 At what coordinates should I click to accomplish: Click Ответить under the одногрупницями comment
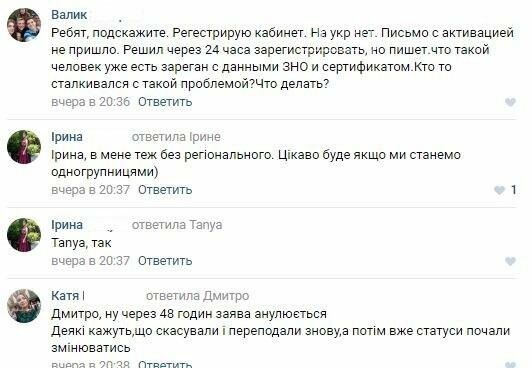165,190
